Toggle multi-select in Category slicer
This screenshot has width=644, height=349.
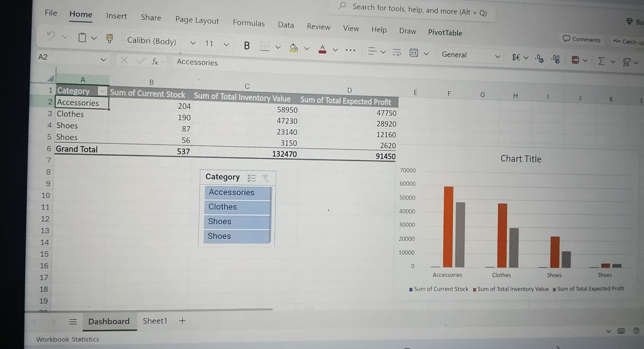click(251, 178)
